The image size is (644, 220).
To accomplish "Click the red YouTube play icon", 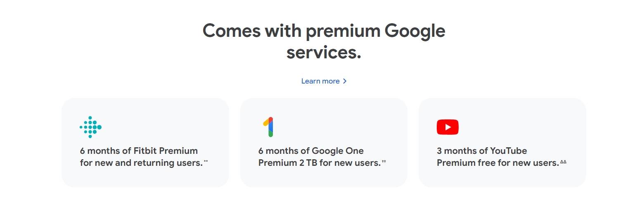I will pyautogui.click(x=447, y=127).
